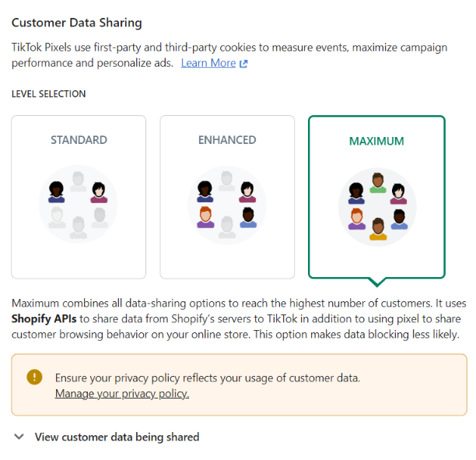This screenshot has height=460, width=476.
Task: Pick the MAXIMUM level label
Action: 376,142
